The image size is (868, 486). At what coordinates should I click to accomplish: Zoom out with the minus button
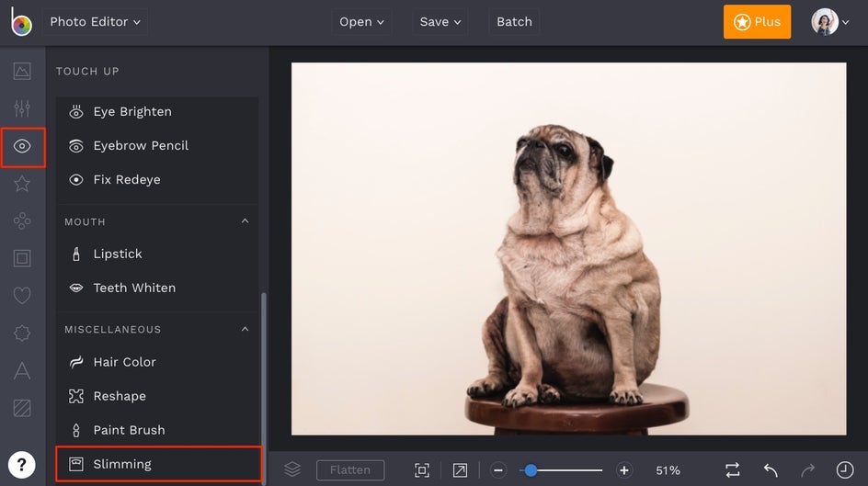click(498, 470)
